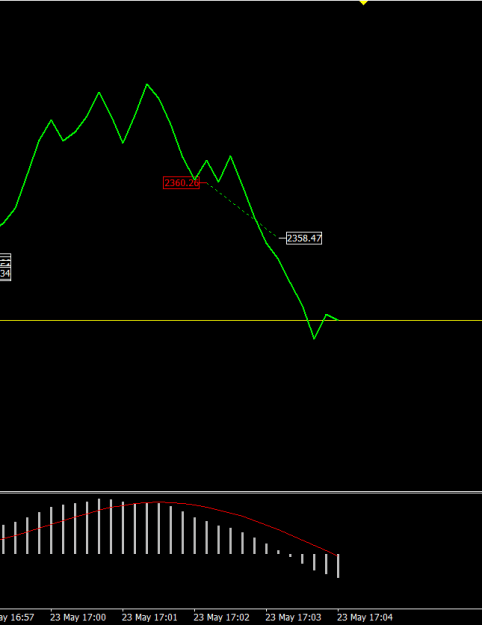Click the highest peak of the green price line
This screenshot has height=625, width=482.
147,84
